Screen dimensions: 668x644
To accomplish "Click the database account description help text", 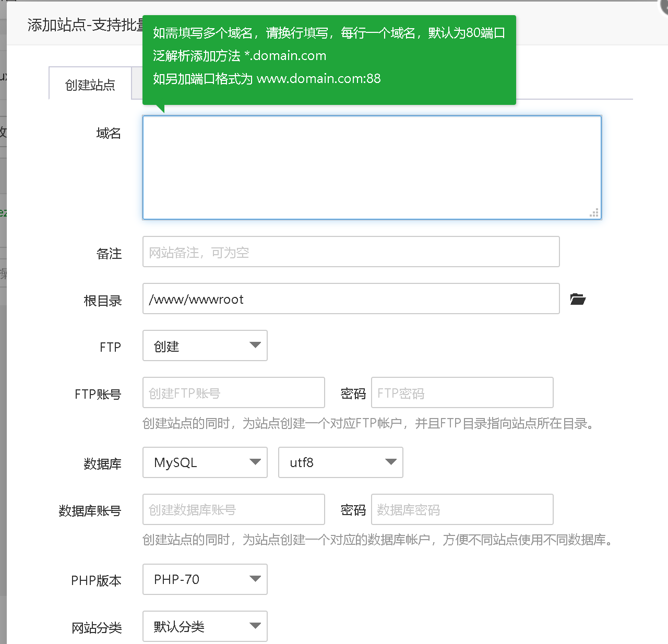I will 379,540.
